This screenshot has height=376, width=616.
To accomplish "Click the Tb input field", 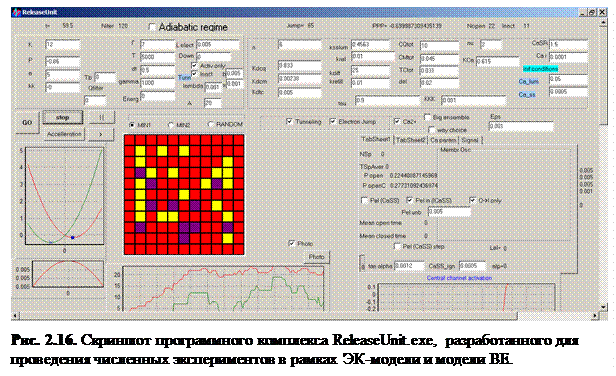I will click(105, 77).
